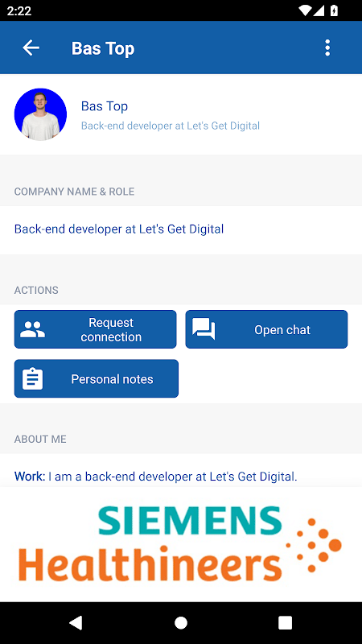The image size is (362, 644).
Task: Tap the back arrow in header
Action: (31, 48)
